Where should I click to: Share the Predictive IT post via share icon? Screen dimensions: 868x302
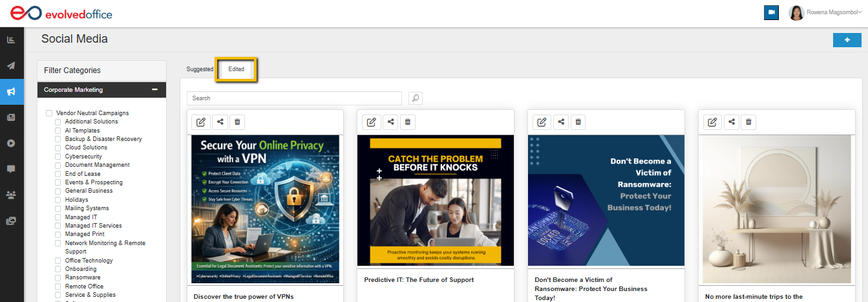pos(390,122)
